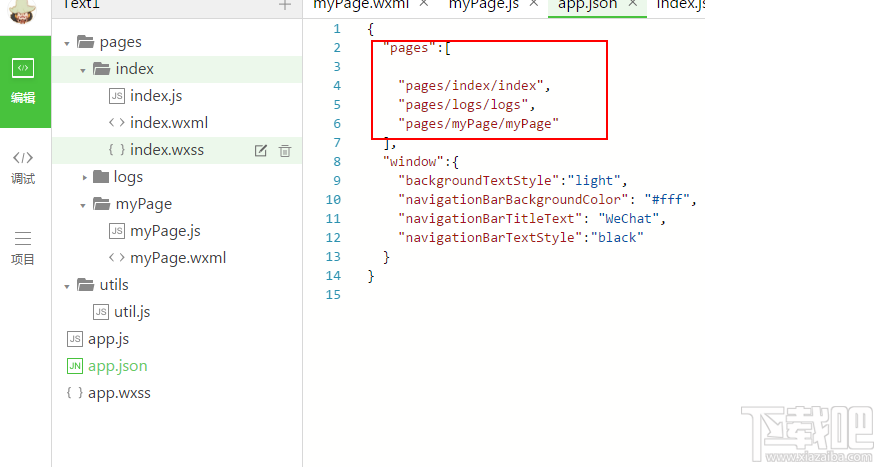Click the "navigationBarTitleText" code line
The image size is (881, 467).
pyautogui.click(x=532, y=219)
